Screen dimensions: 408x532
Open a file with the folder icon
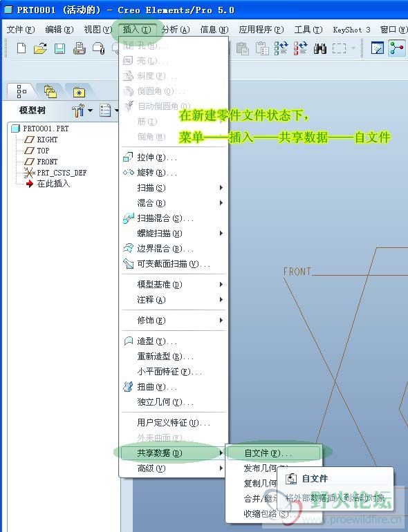40,48
